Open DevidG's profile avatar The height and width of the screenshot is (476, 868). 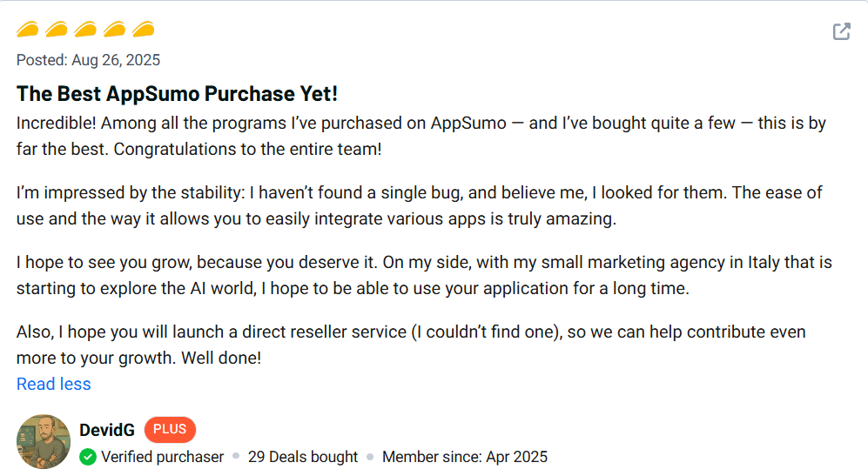point(44,441)
